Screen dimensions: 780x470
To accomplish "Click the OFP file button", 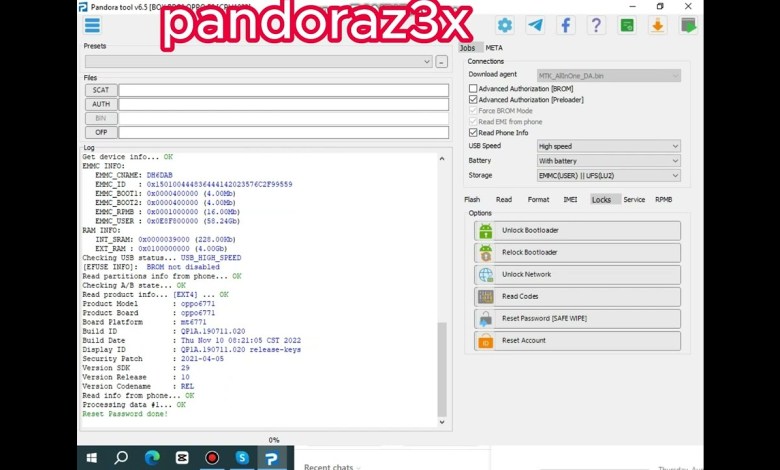I will point(101,132).
